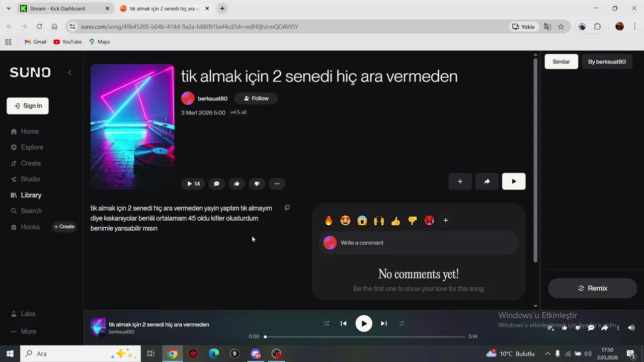Click the SUNO logo
The height and width of the screenshot is (362, 644).
[30, 72]
